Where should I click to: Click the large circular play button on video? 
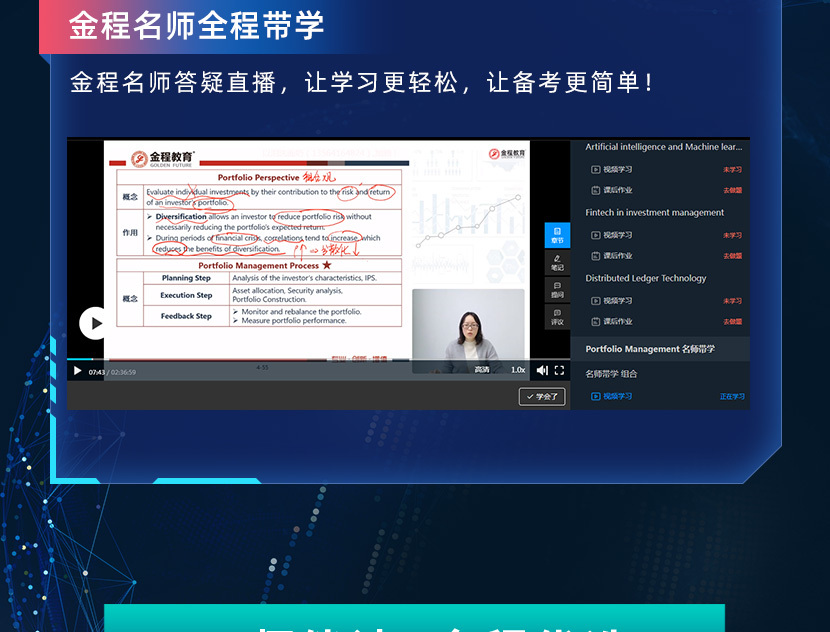pos(94,323)
